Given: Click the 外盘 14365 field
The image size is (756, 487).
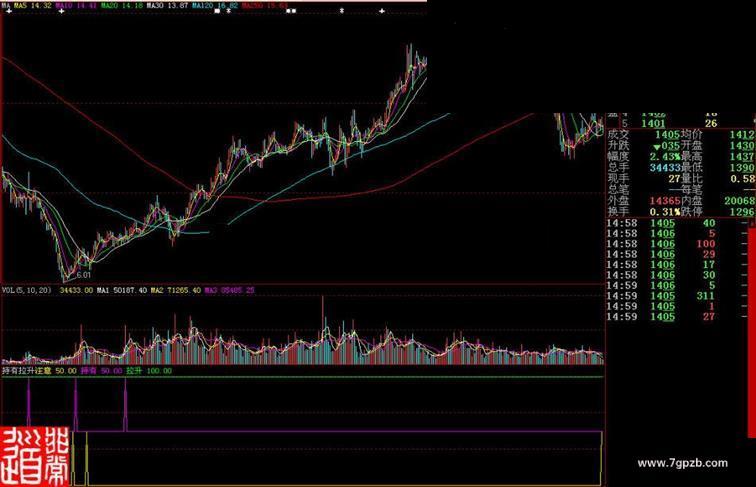Looking at the screenshot, I should pos(644,201).
